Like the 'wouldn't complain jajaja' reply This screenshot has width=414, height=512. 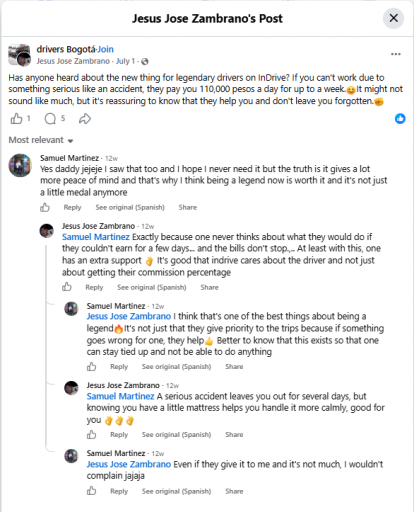pos(92,491)
